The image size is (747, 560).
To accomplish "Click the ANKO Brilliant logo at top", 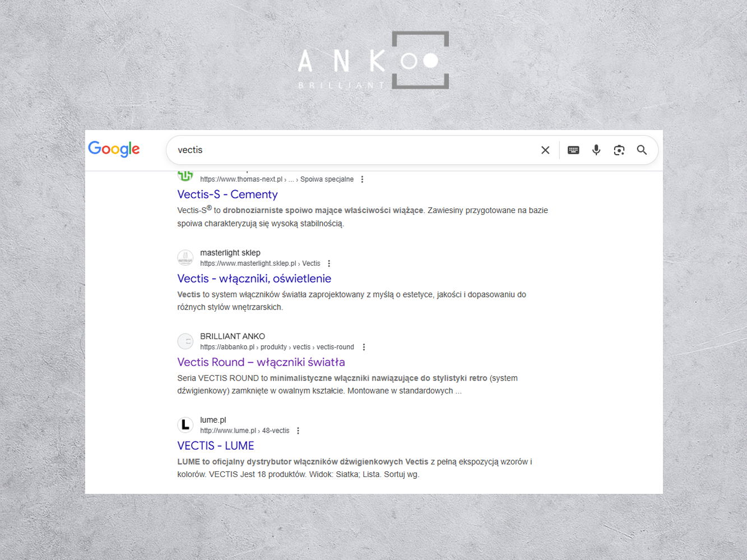I will (x=373, y=61).
